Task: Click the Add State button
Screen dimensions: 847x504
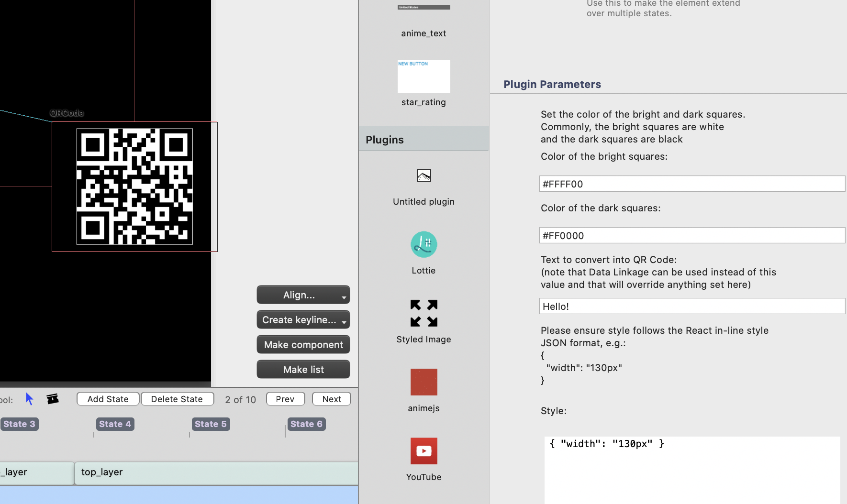Action: click(108, 399)
